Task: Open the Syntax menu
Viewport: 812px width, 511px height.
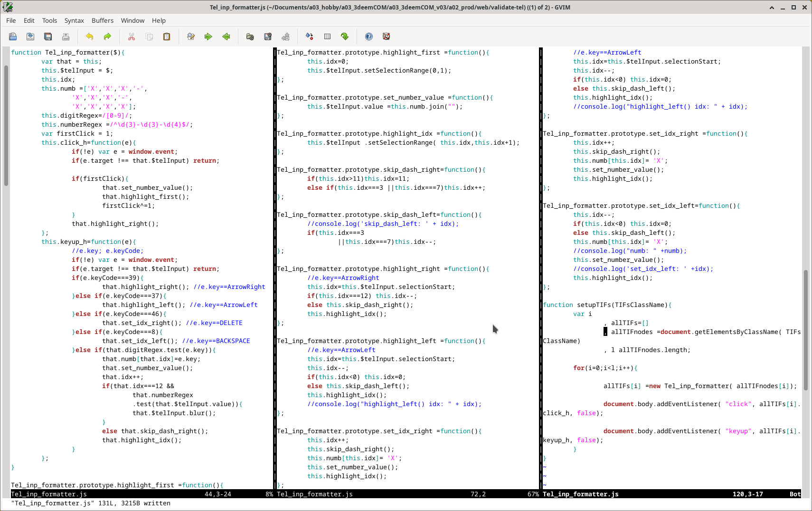Action: 74,20
